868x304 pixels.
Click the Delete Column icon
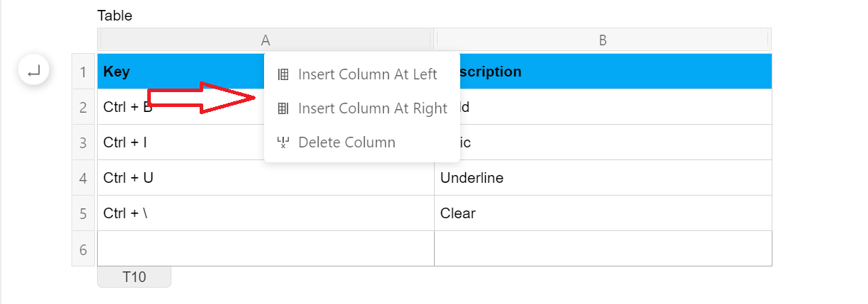(x=282, y=142)
